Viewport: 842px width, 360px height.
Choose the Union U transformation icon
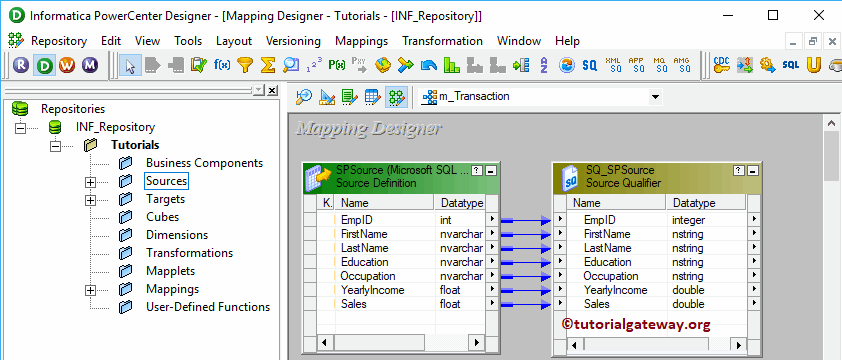[814, 66]
